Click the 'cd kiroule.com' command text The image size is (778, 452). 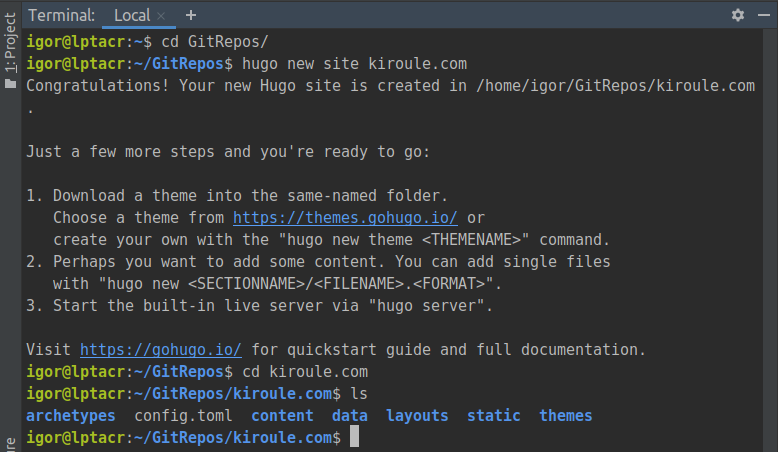[x=305, y=372]
